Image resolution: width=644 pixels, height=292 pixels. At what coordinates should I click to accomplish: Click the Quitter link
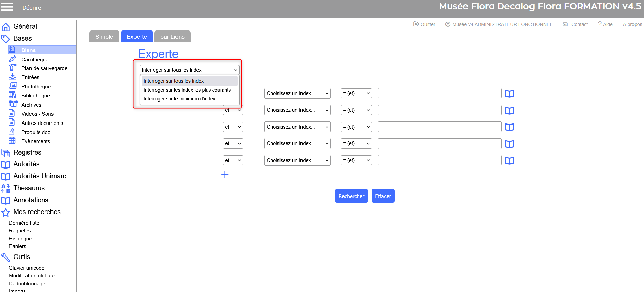(x=424, y=24)
